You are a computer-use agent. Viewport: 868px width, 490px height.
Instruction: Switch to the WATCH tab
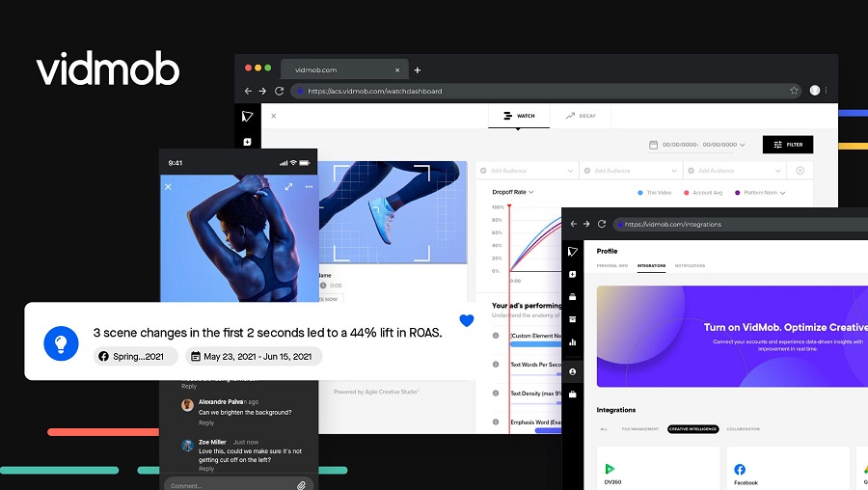click(x=519, y=116)
